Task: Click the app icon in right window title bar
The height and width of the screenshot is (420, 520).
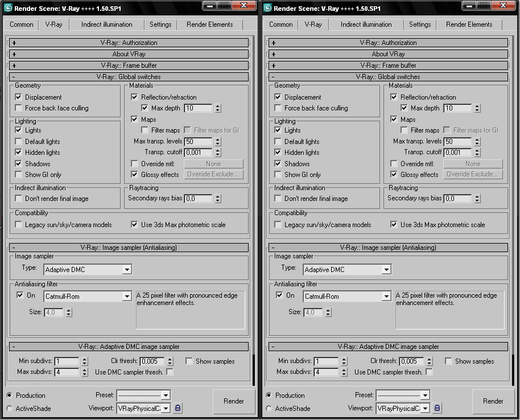Action: point(267,8)
